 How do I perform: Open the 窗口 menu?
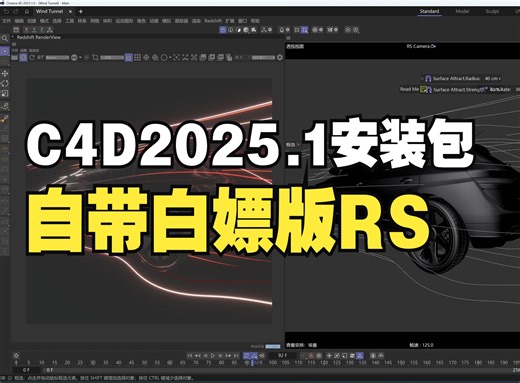click(243, 21)
